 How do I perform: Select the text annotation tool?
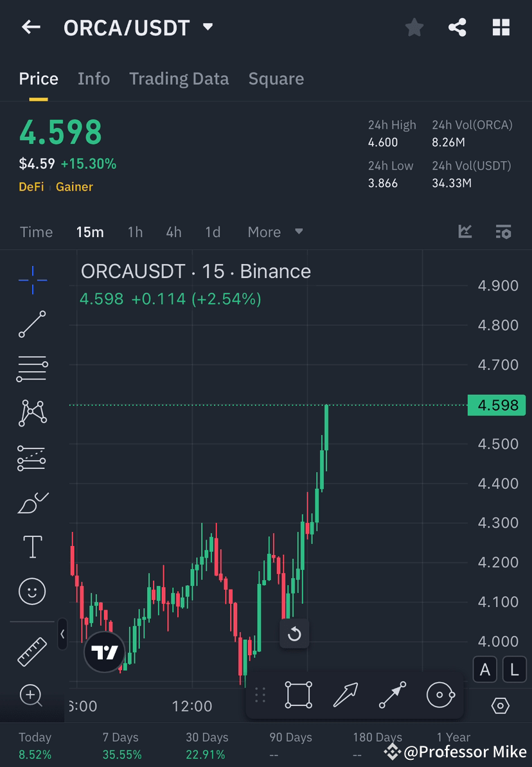click(x=32, y=547)
